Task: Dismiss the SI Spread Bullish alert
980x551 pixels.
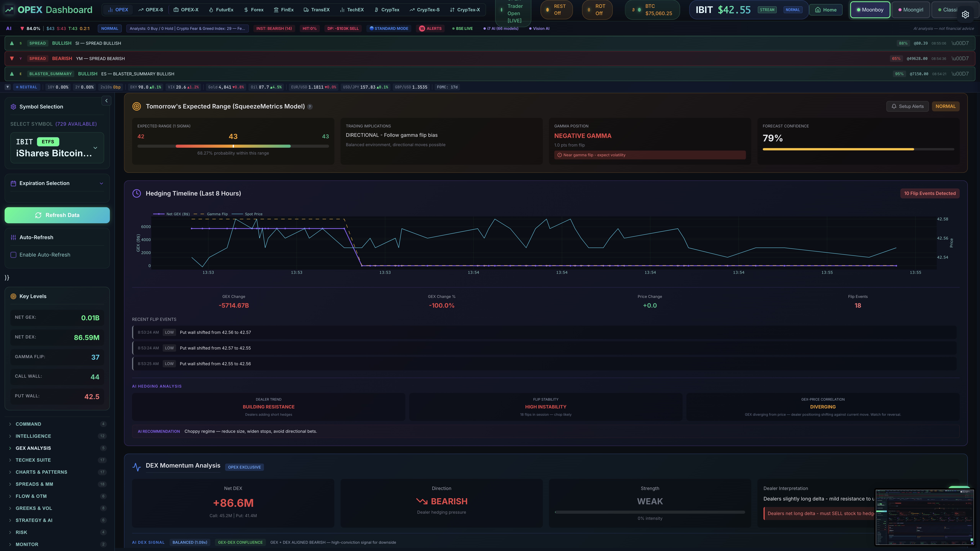Action: pos(960,43)
